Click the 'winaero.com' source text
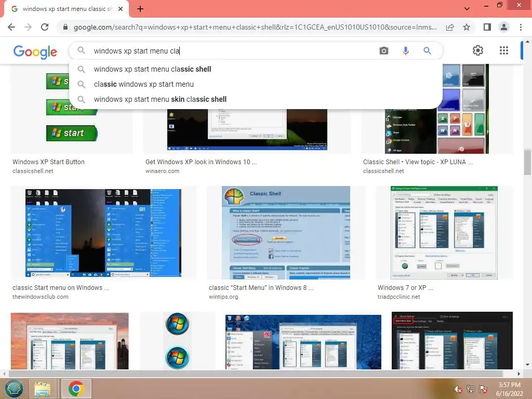This screenshot has height=399, width=532. [x=163, y=171]
